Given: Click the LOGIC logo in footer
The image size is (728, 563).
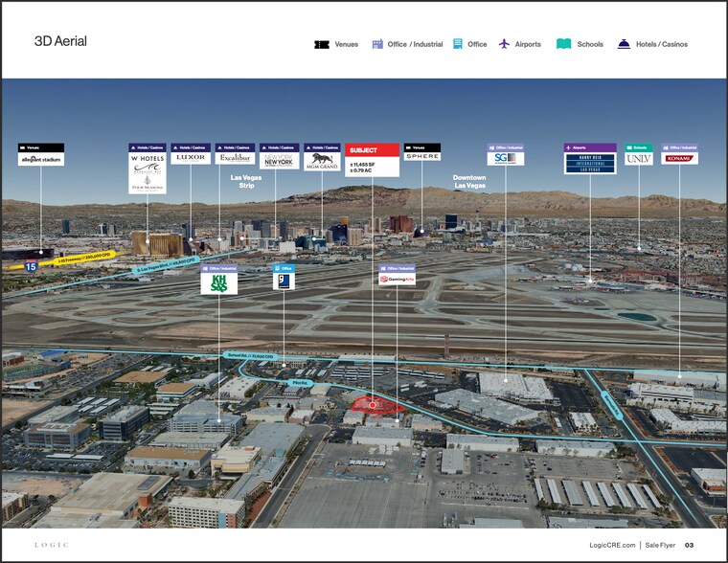Looking at the screenshot, I should pos(52,545).
